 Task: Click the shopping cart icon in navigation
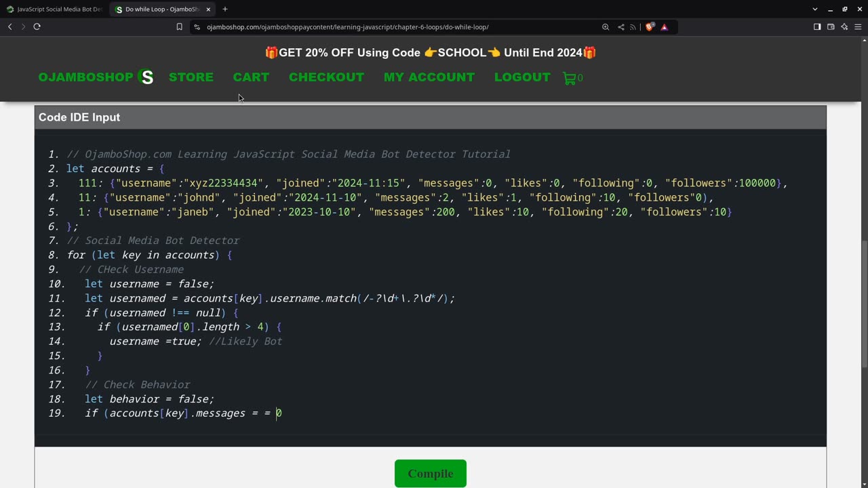569,78
